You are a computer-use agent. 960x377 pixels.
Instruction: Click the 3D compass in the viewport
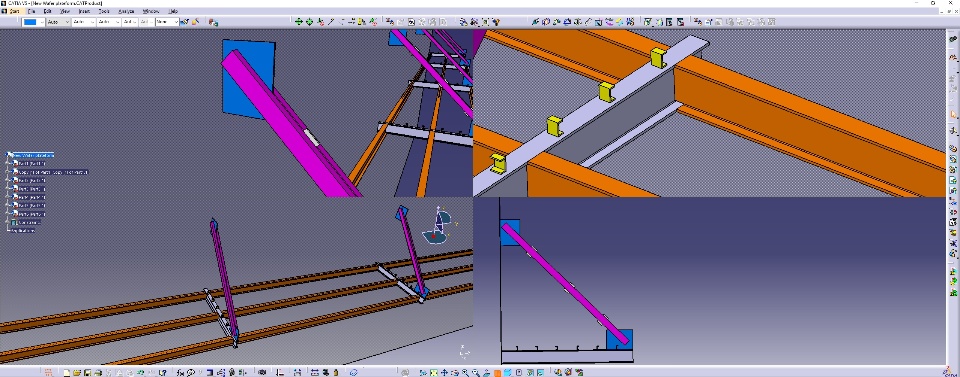coord(437,226)
